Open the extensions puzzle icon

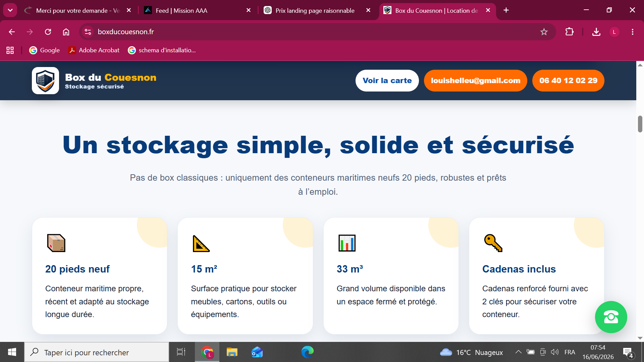pyautogui.click(x=569, y=32)
